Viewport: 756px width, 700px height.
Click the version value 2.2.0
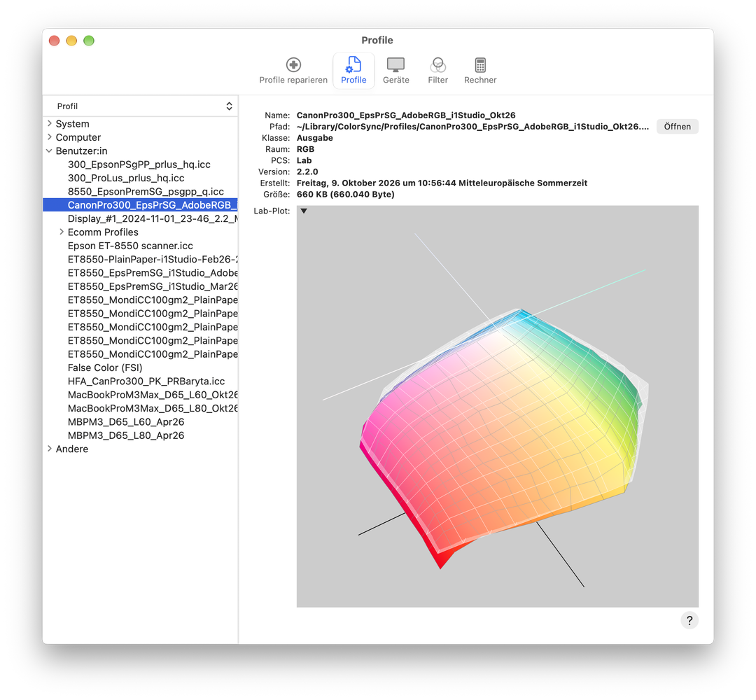[307, 171]
